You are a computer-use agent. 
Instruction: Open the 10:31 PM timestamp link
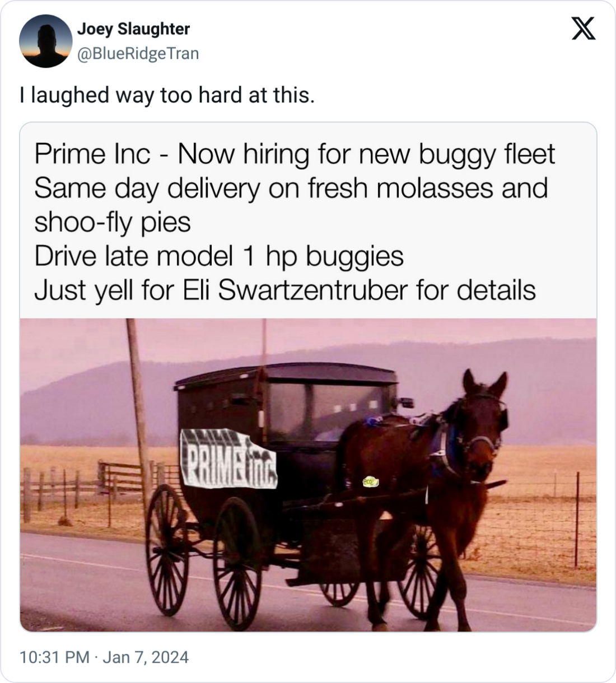54,657
